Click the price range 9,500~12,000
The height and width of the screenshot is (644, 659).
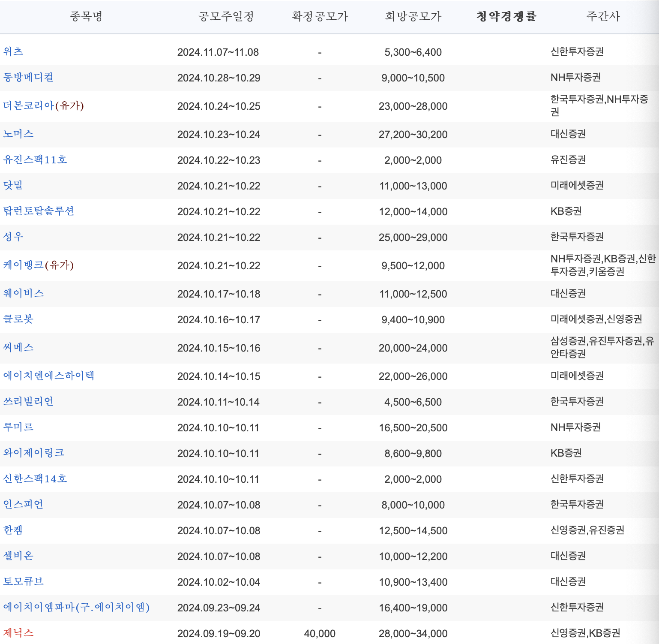tap(413, 266)
